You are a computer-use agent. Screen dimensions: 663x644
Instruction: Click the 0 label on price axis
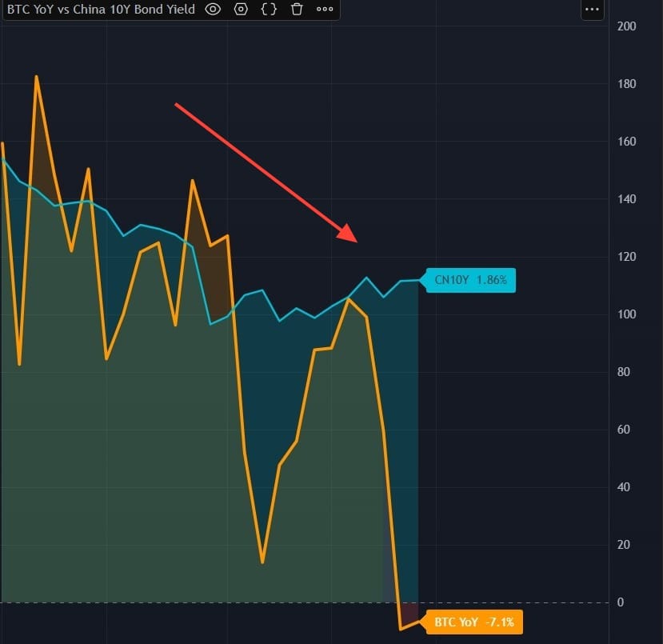(x=621, y=602)
